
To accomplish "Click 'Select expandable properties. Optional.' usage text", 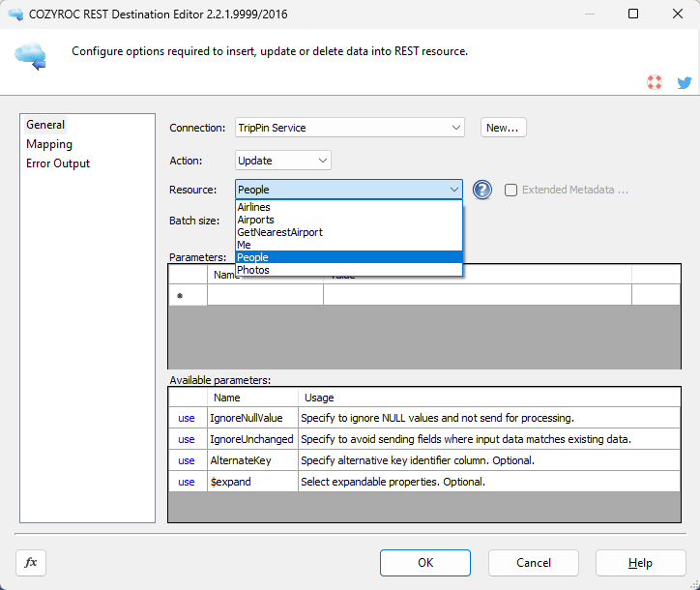I will [393, 482].
